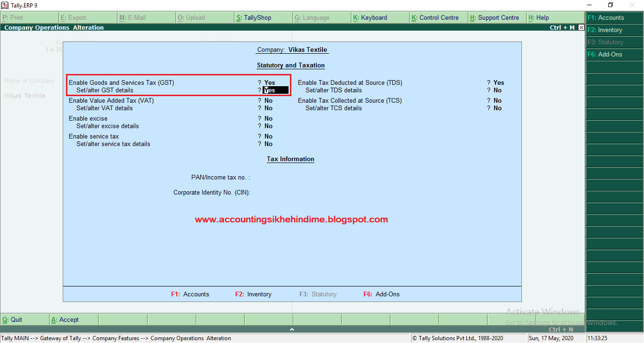
Task: Click the date Sun, 17 May, 2020
Action: click(x=551, y=338)
